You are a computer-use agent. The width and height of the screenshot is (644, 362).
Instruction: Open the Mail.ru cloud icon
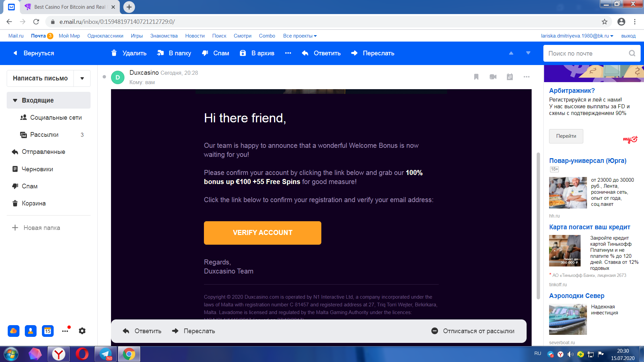13,331
